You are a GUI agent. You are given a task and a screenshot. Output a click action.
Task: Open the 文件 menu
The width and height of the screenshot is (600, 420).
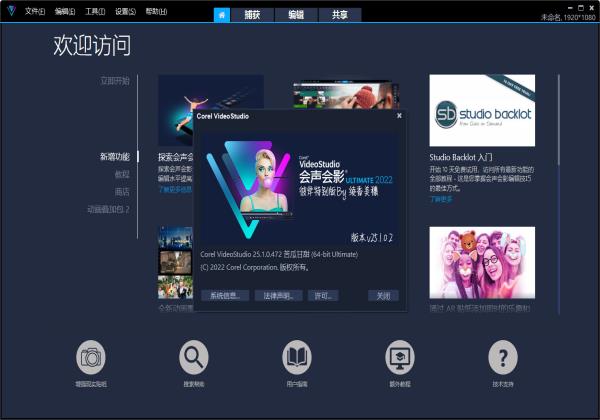(35, 11)
